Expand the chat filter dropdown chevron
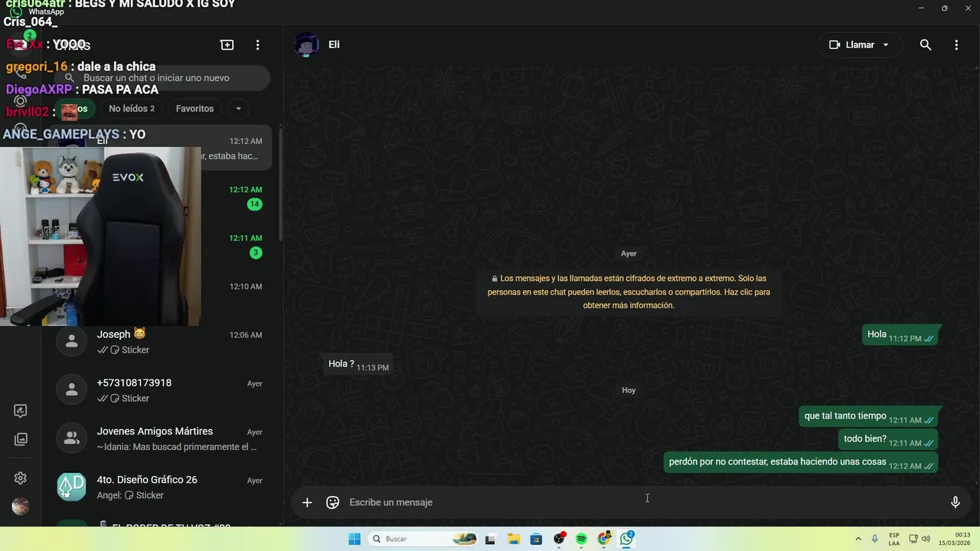 (238, 109)
